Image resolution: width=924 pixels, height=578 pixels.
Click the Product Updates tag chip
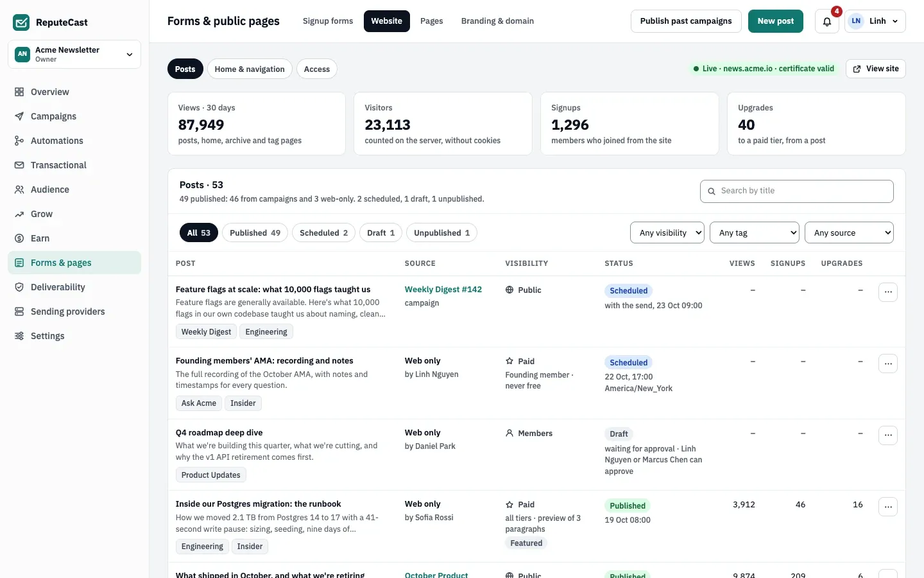[210, 475]
